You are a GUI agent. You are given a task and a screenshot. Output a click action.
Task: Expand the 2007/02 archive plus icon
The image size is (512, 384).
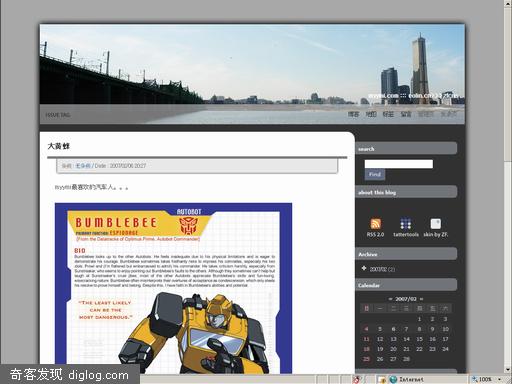(x=364, y=268)
